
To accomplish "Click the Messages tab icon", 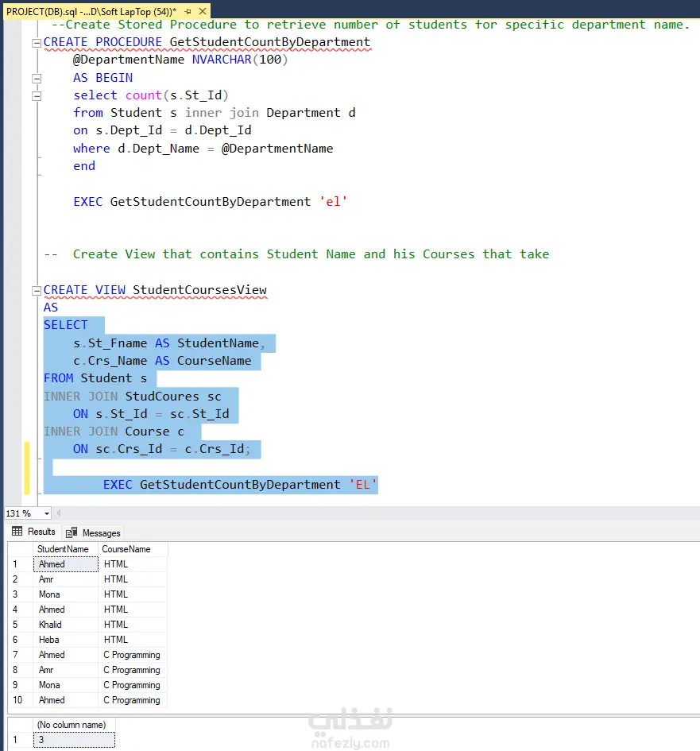I will pyautogui.click(x=72, y=532).
